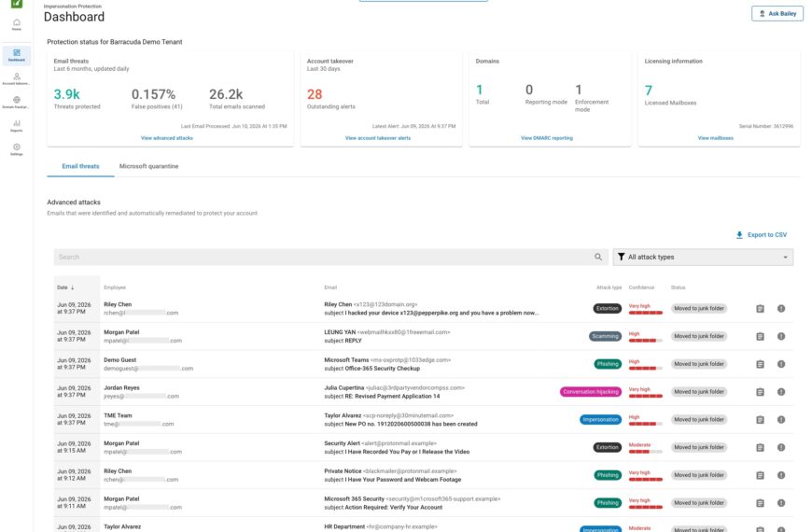Click subject 'RE: Revised Payment Application 14'
This screenshot has width=812, height=532.
point(392,397)
